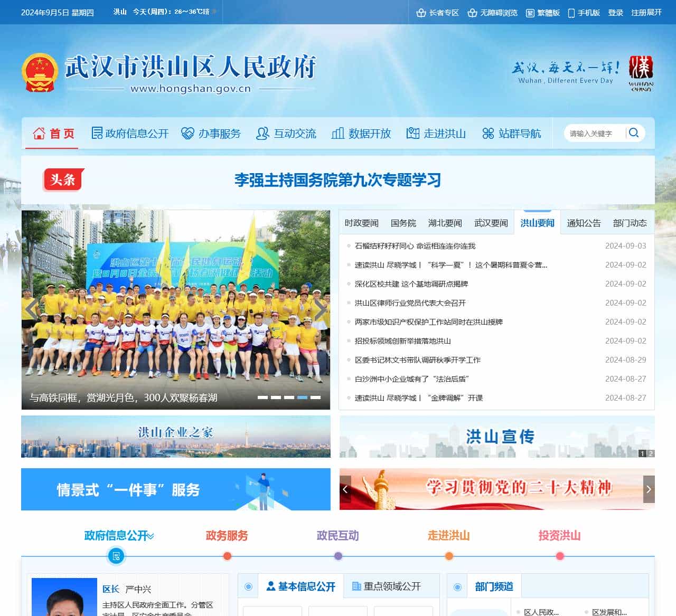Click the 首页 home icon

pos(39,134)
